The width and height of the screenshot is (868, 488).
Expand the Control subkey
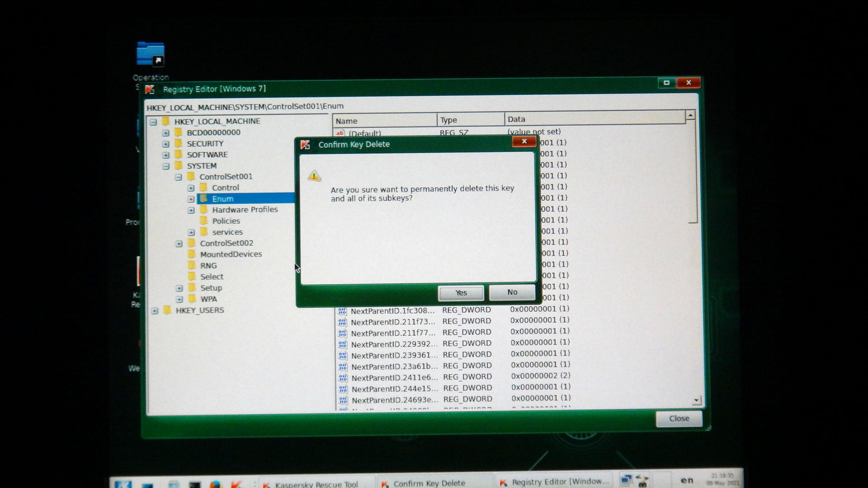191,188
